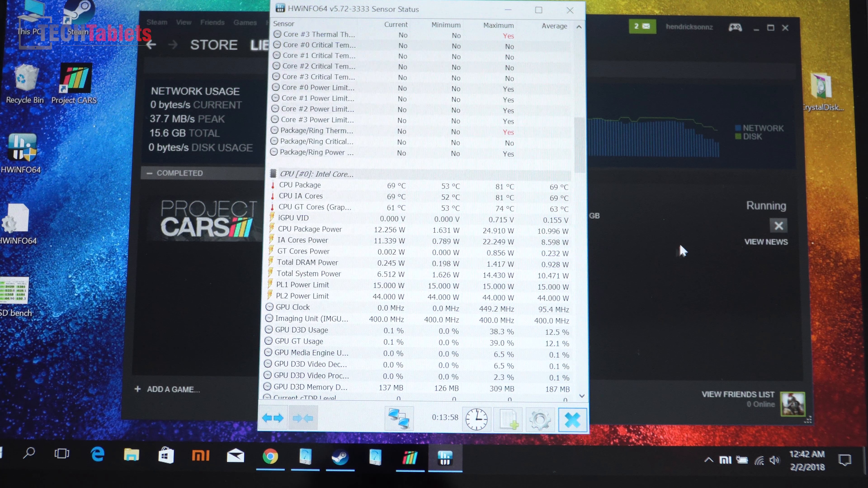Reset min/max values with the clock icon
868x488 pixels.
(476, 419)
